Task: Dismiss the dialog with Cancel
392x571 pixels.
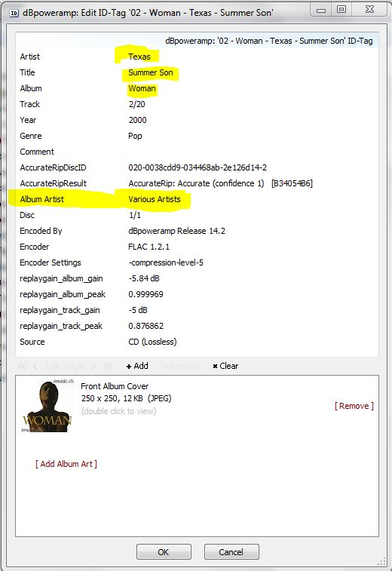Action: (231, 552)
